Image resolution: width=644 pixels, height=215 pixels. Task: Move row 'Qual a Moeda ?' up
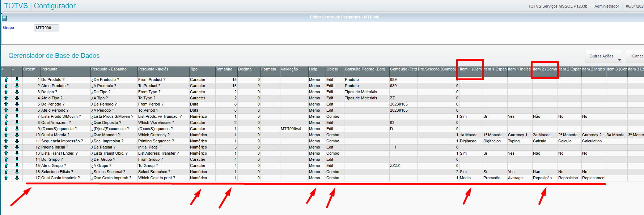[6, 135]
